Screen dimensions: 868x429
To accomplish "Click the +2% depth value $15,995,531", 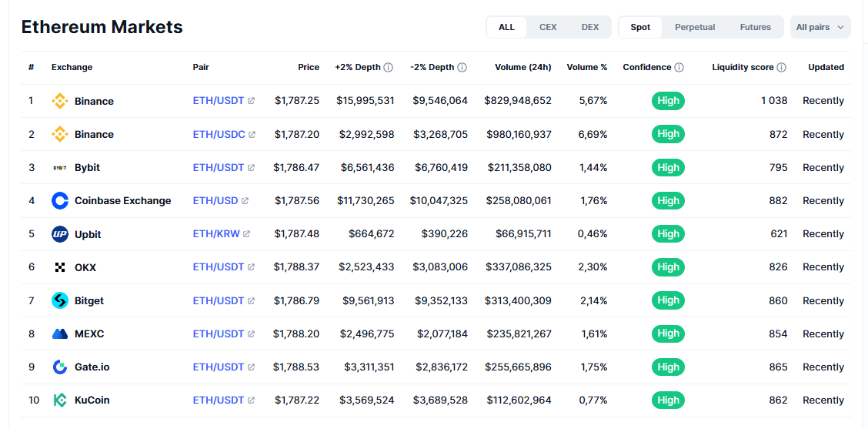I will 366,101.
